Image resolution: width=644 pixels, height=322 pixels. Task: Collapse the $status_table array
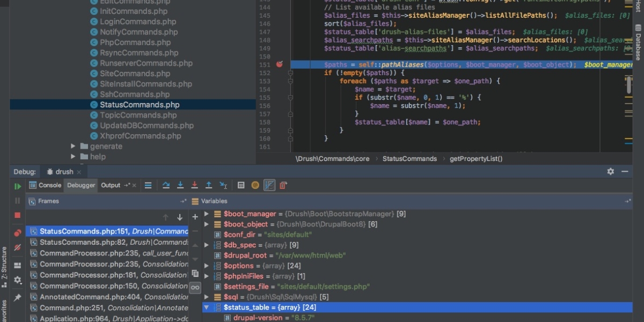[x=206, y=307]
